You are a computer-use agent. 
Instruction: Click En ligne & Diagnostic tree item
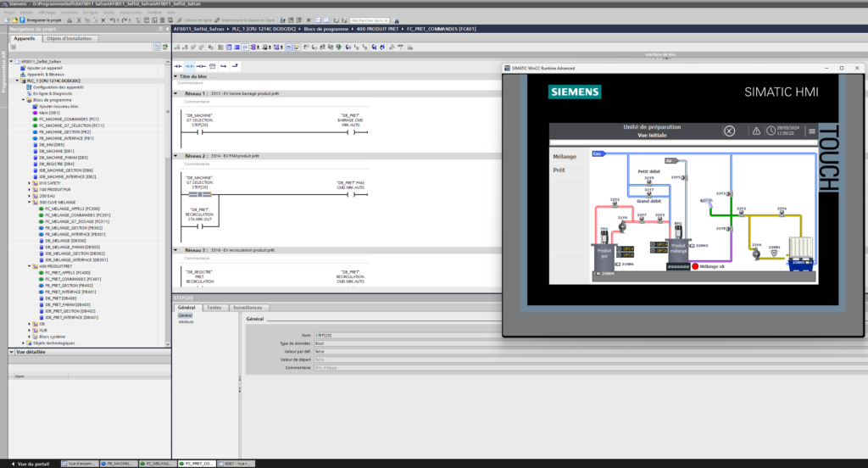click(52, 93)
